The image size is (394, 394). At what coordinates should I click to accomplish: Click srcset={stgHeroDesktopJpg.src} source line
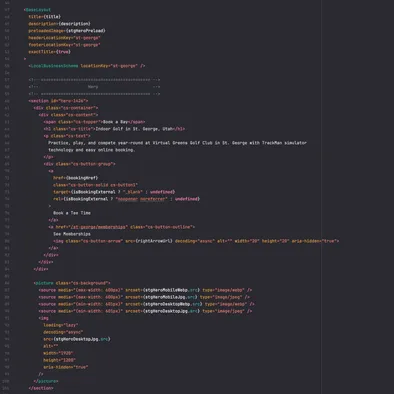[x=145, y=311]
